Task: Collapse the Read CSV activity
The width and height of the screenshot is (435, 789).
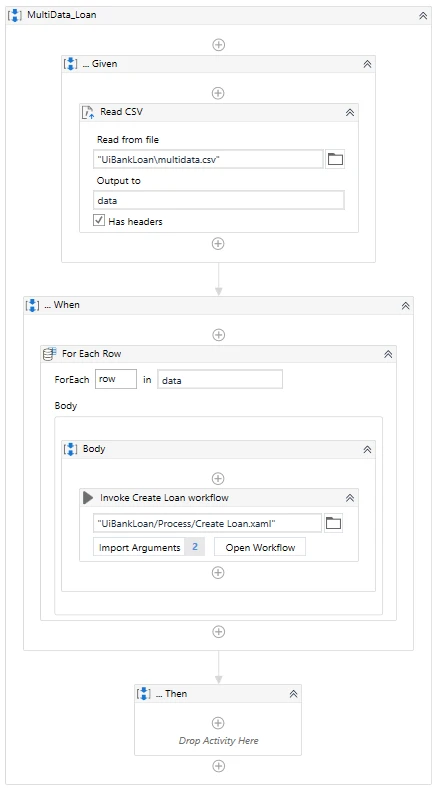Action: (x=350, y=112)
